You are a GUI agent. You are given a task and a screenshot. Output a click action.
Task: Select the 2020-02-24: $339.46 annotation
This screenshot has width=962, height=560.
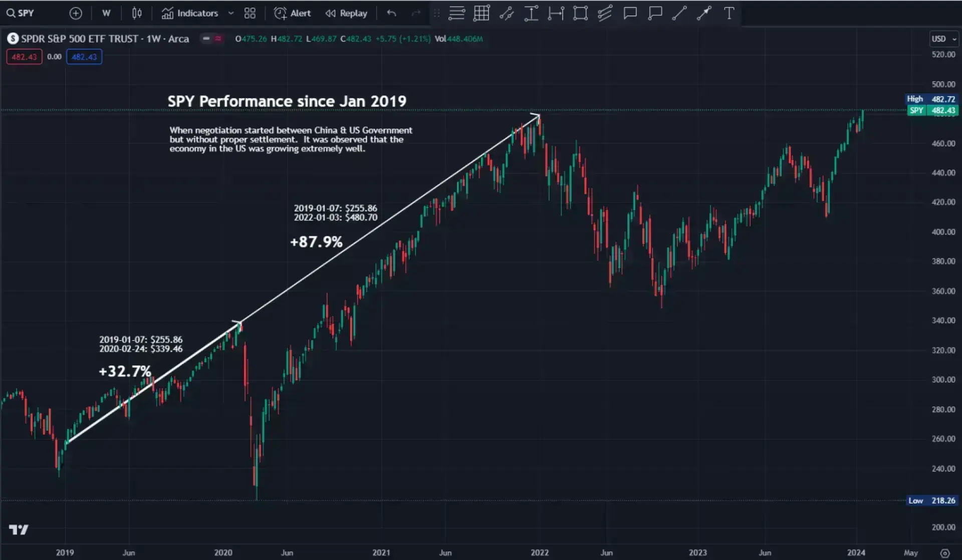tap(141, 349)
